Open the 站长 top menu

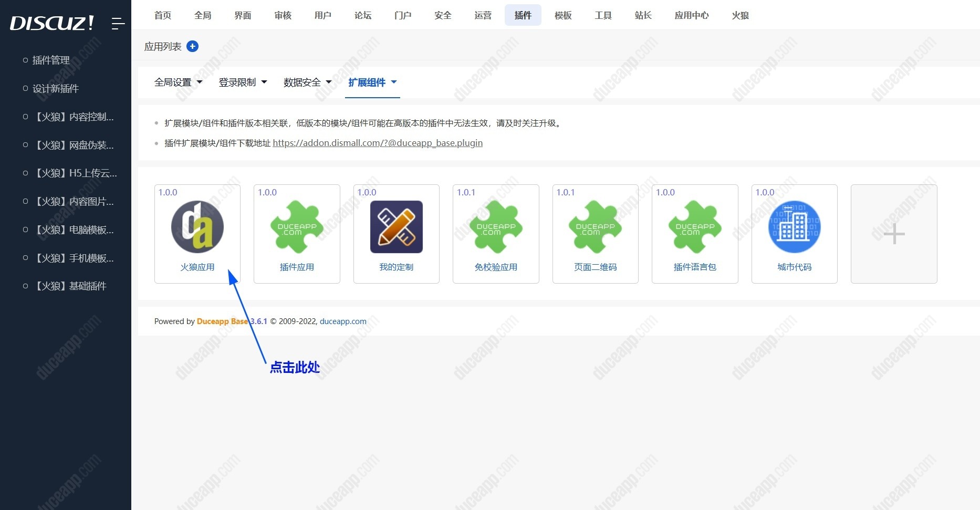click(643, 15)
